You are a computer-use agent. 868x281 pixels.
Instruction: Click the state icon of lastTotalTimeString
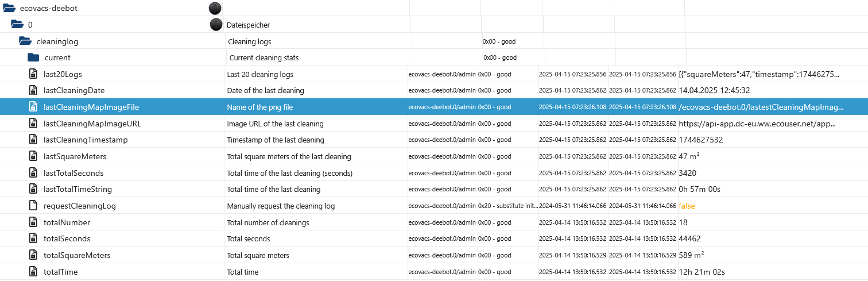pyautogui.click(x=33, y=189)
